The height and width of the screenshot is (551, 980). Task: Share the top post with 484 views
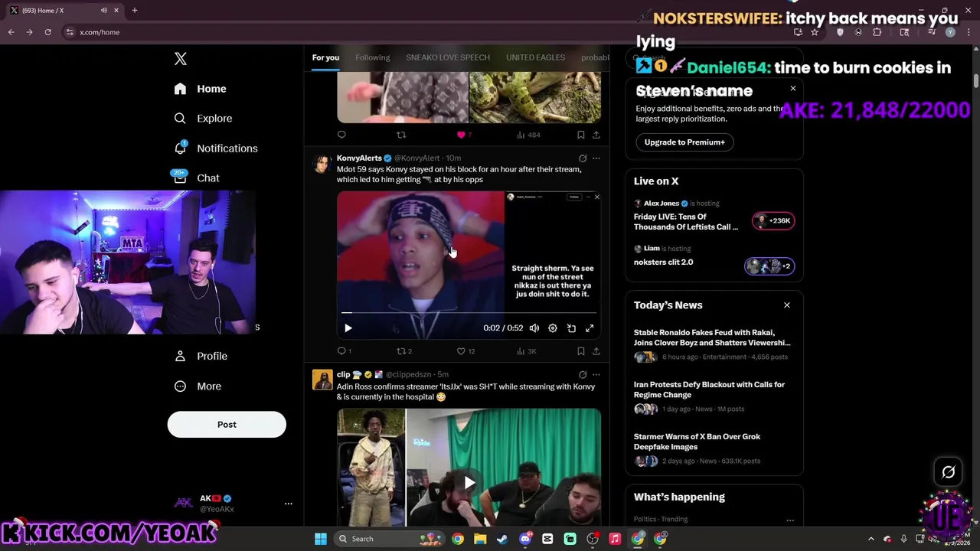596,135
